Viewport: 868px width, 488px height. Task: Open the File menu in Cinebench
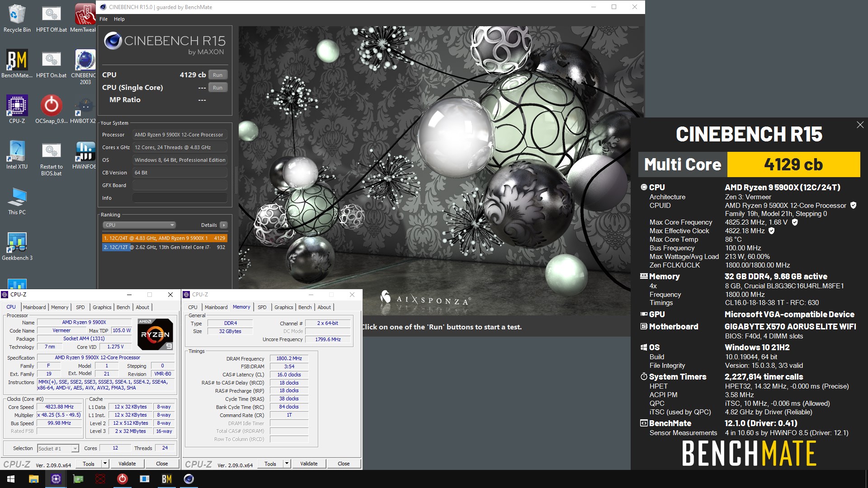point(104,19)
